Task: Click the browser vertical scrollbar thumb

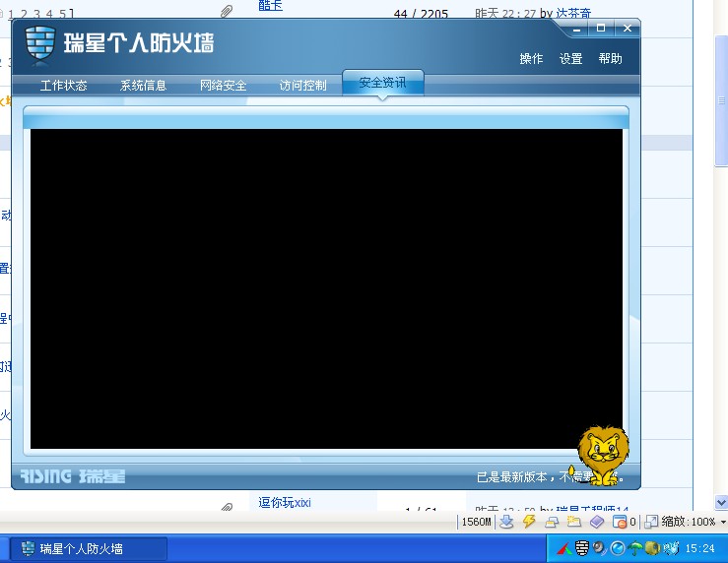Action: pyautogui.click(x=721, y=99)
